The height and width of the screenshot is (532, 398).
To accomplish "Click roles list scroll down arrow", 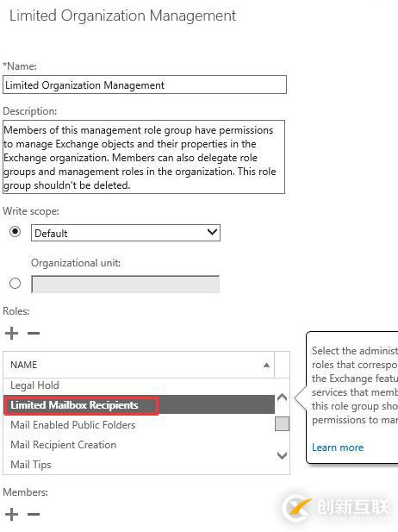I will [282, 455].
